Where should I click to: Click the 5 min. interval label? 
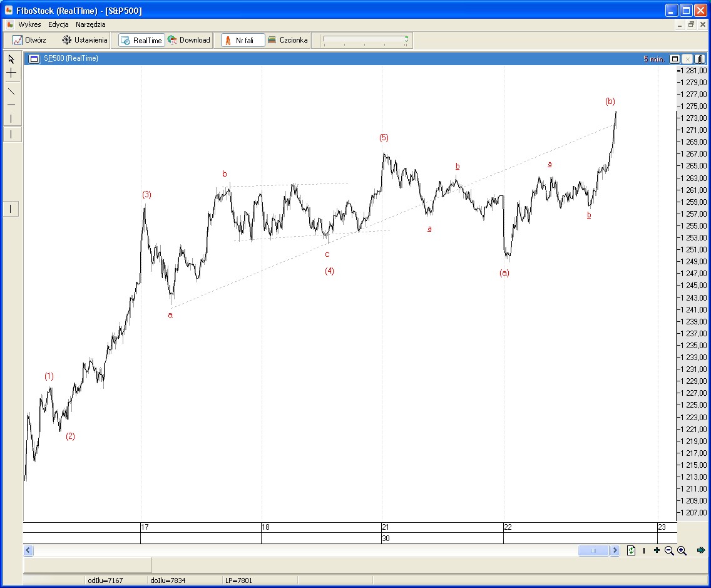[653, 58]
